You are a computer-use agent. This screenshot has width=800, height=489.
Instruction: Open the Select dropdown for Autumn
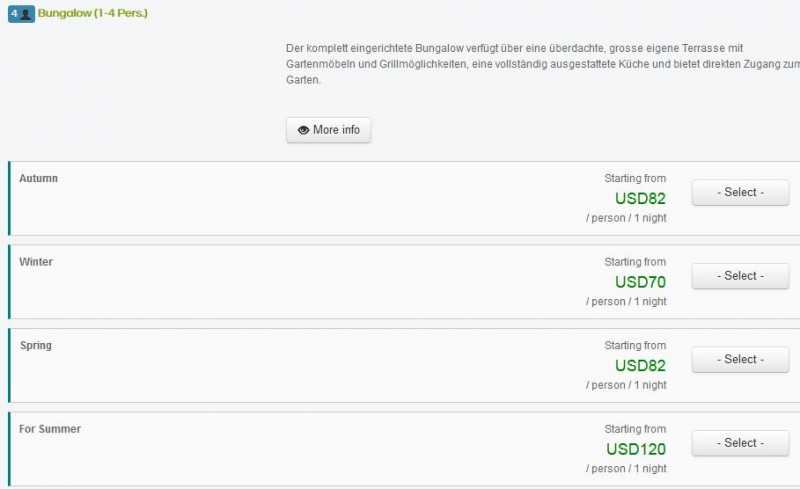pyautogui.click(x=740, y=192)
